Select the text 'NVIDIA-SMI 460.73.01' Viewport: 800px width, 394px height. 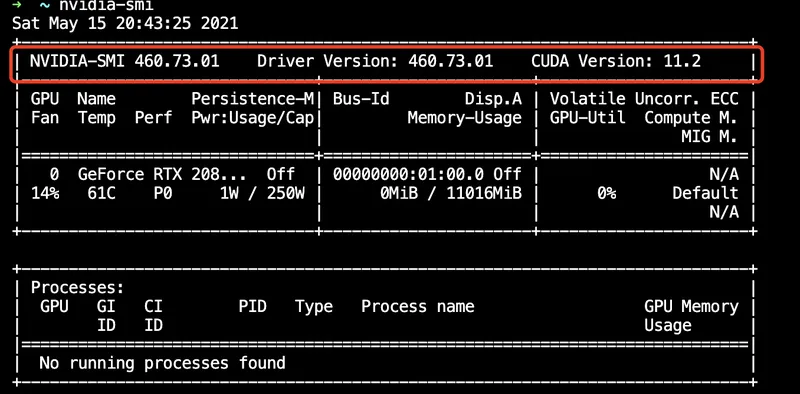[125, 61]
